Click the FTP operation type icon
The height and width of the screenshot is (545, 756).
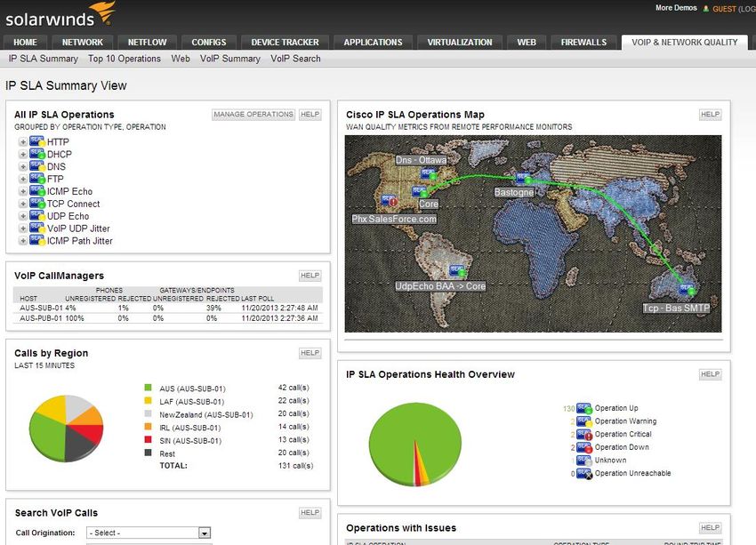(x=37, y=179)
